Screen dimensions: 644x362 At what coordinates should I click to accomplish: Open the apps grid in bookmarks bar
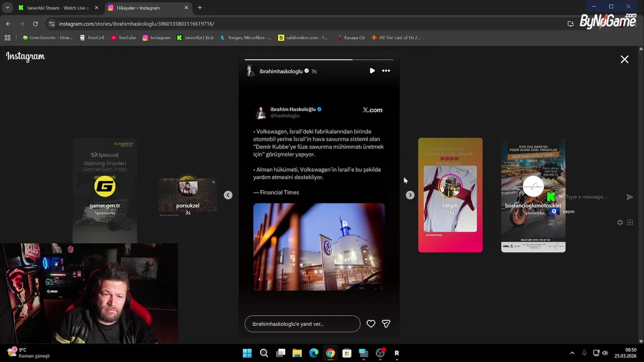pos(8,38)
